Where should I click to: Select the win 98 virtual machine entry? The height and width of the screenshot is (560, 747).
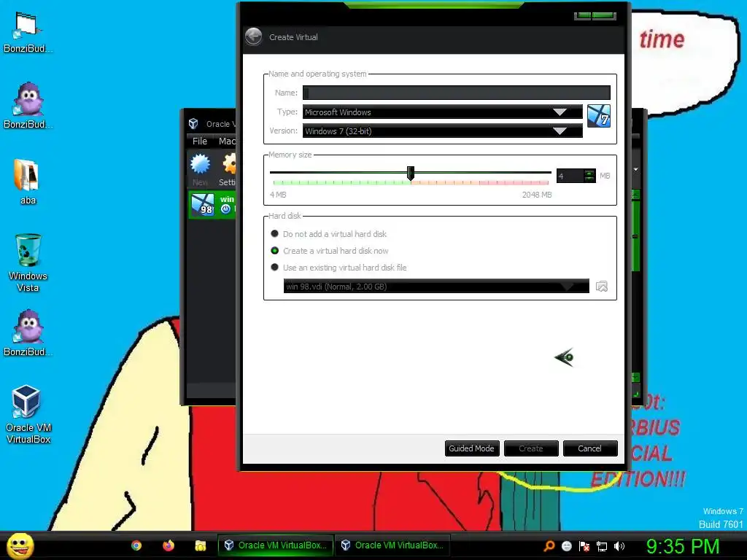(x=212, y=205)
